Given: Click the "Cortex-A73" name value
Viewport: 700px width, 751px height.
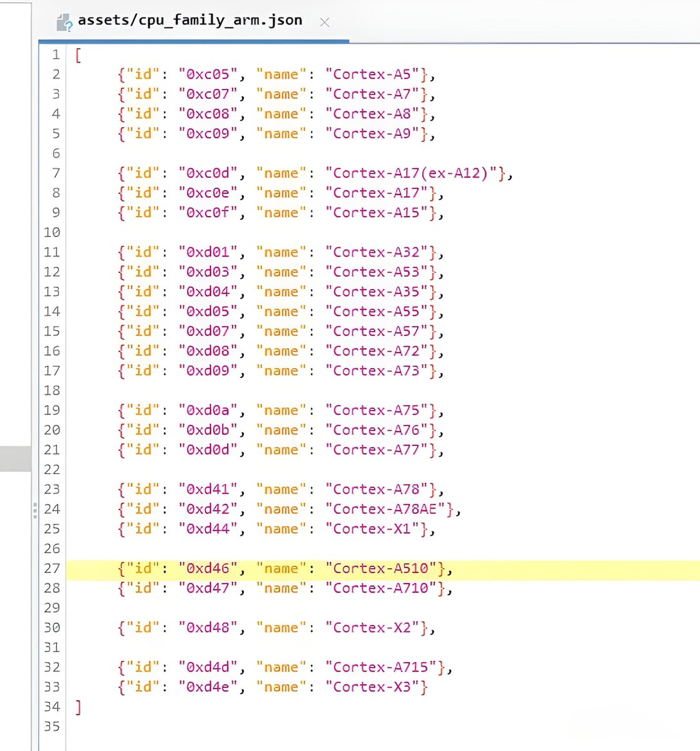Looking at the screenshot, I should (x=377, y=371).
